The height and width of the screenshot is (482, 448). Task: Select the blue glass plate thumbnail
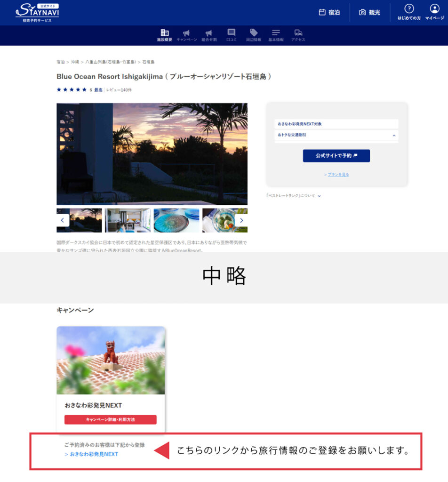click(176, 220)
